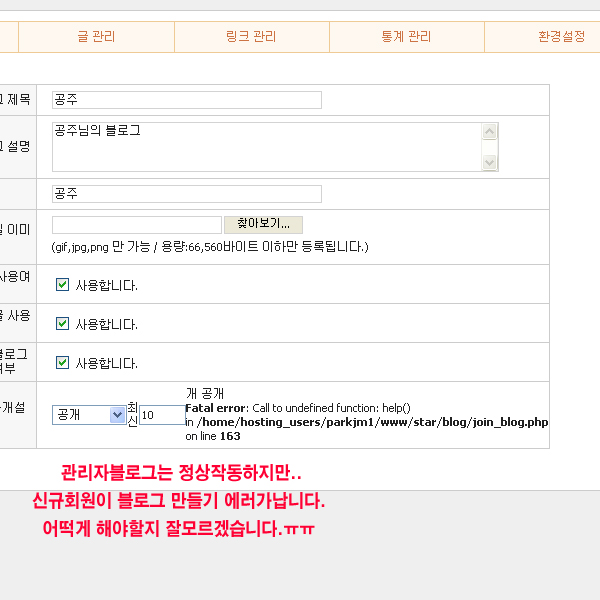Toggle the 사용합니다 checkbox in the 블로그 여부 row
The height and width of the screenshot is (600, 600).
point(62,363)
